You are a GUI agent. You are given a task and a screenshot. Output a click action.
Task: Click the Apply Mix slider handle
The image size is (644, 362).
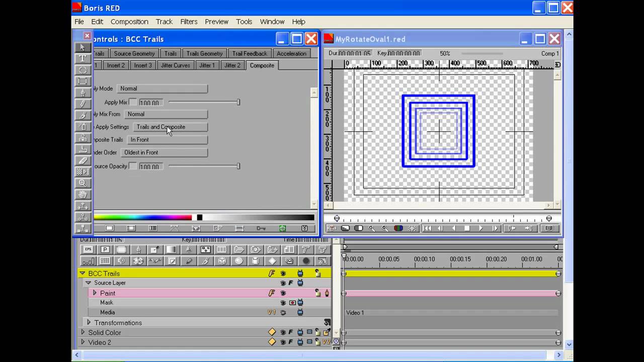238,102
